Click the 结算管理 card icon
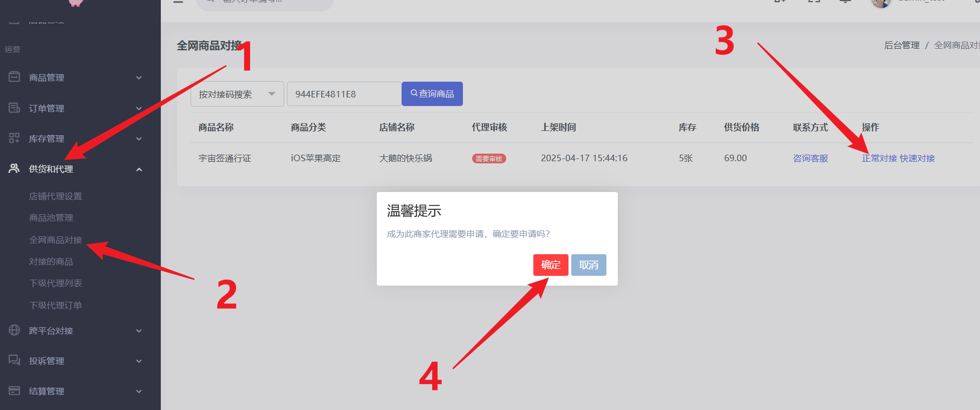 (x=15, y=391)
